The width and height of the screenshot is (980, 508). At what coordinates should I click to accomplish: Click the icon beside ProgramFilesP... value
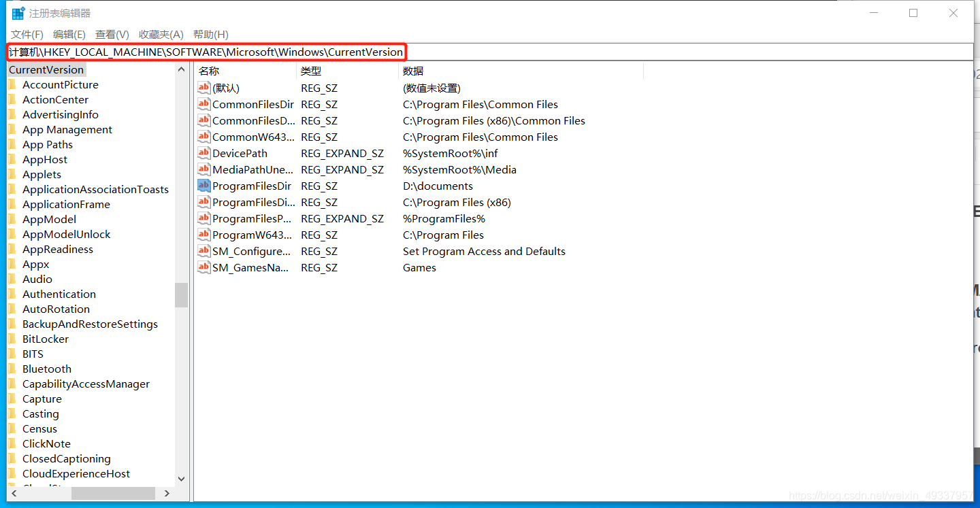[203, 218]
